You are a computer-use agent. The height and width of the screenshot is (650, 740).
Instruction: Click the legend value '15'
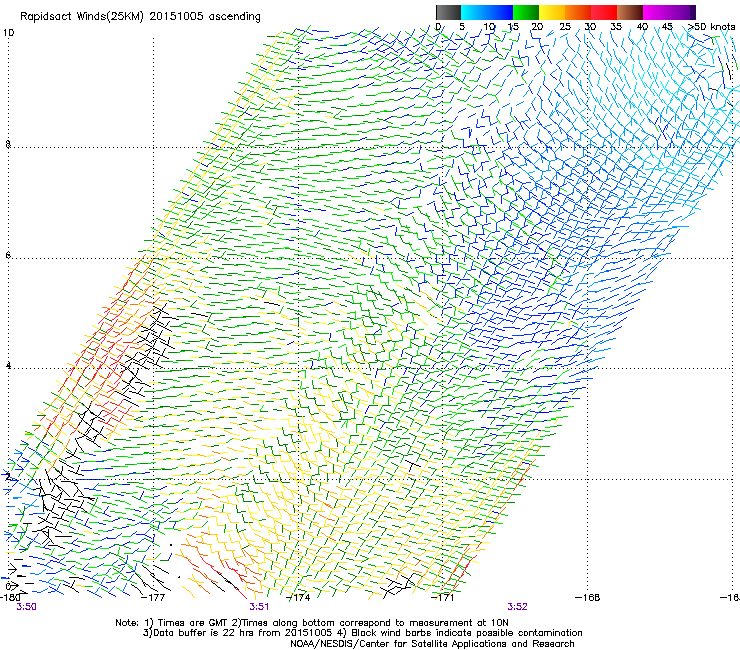(513, 27)
